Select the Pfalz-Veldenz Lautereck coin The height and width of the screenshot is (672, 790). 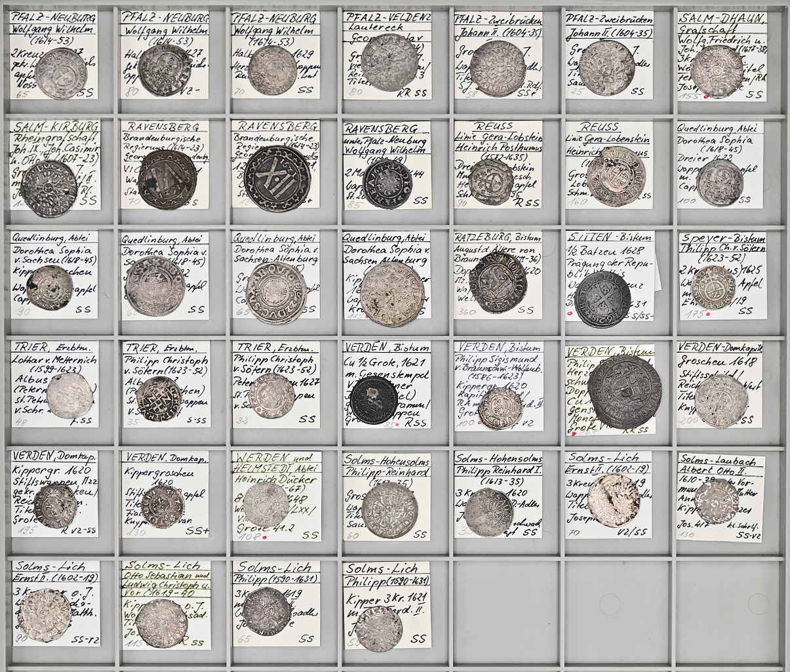click(391, 66)
